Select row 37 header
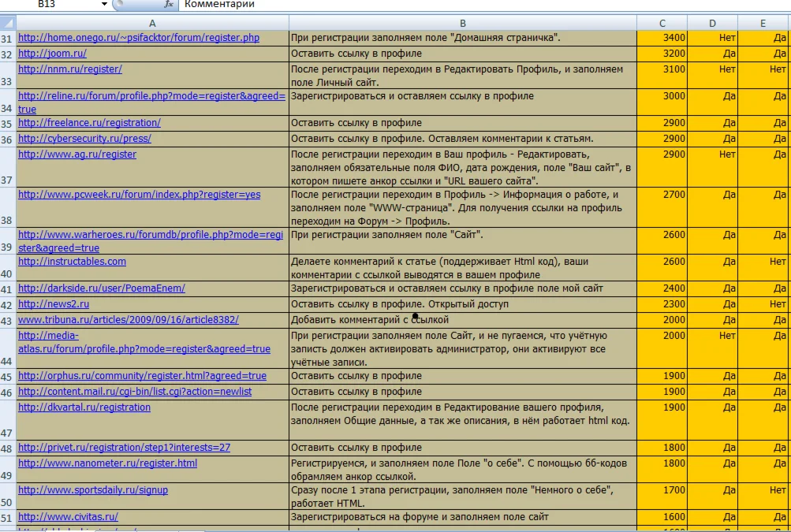This screenshot has width=791, height=532. point(8,167)
